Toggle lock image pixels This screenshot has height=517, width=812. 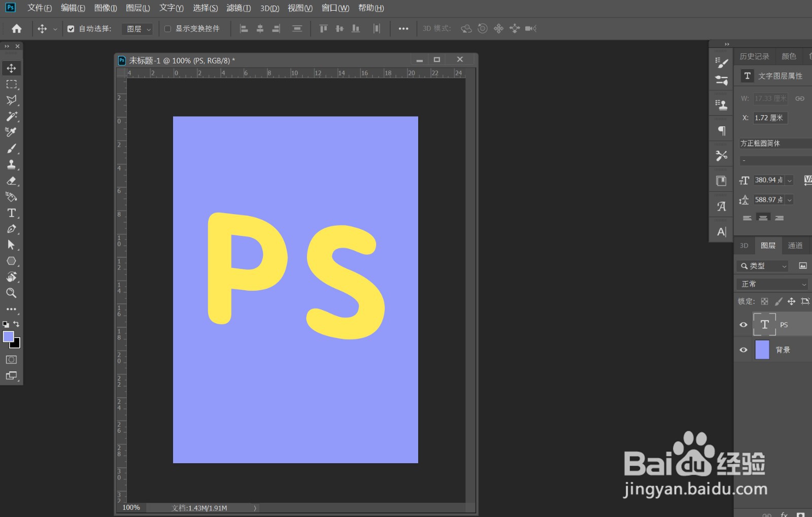click(x=779, y=301)
